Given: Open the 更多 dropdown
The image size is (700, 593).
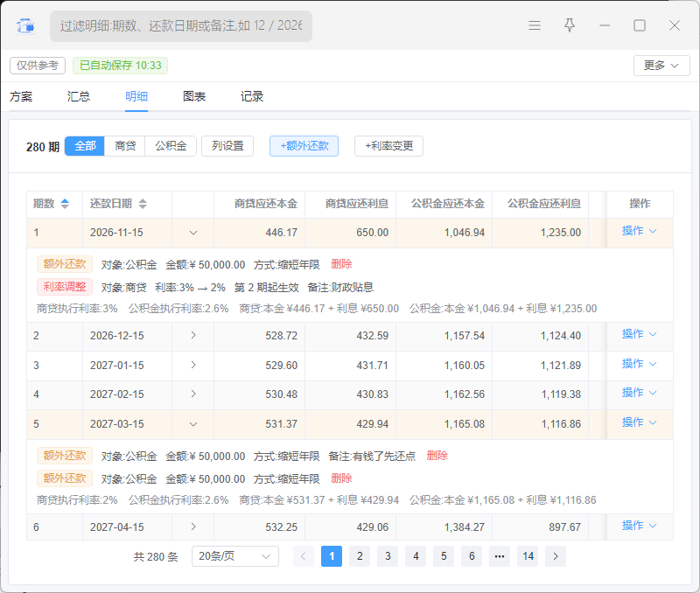Looking at the screenshot, I should tap(661, 66).
